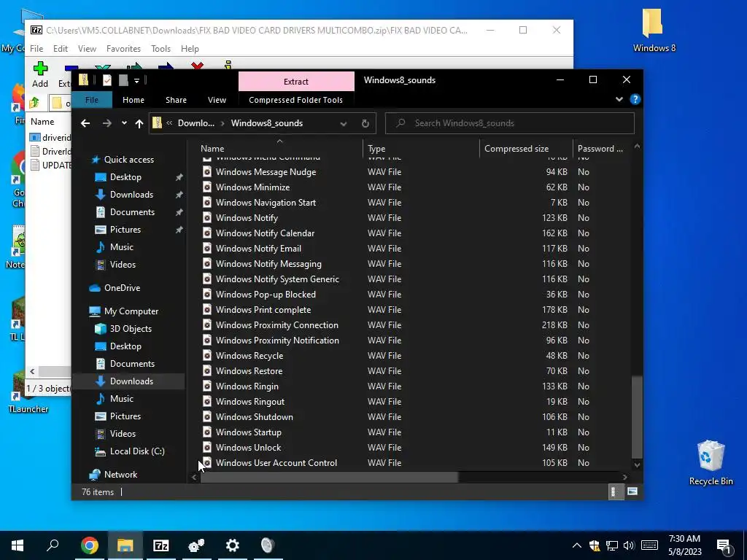Viewport: 747px width, 560px height.
Task: Open 7-Zip Edit menu
Action: pos(60,49)
